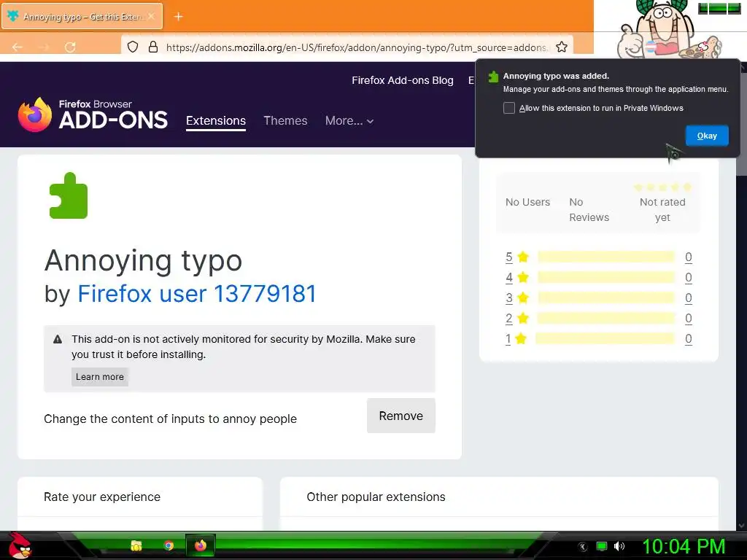Screen dimensions: 747x560
Task: Click the Learn more button
Action: click(x=99, y=377)
